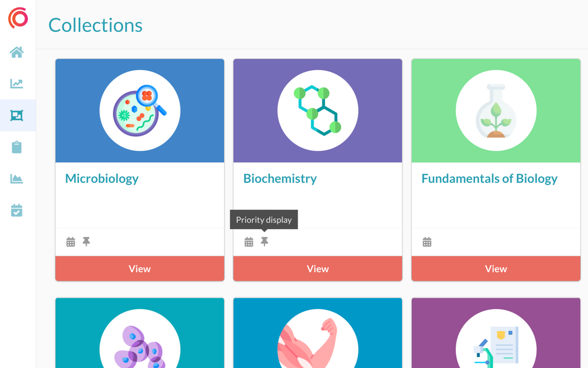Click the calendar icon on Biochemistry card
The width and height of the screenshot is (588, 368).
coord(249,242)
